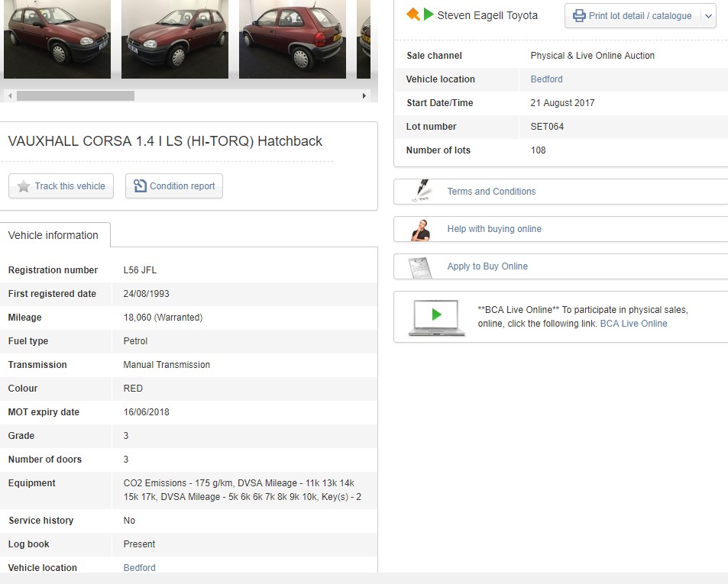728x584 pixels.
Task: Click the laptop play icon for BCA Live Online
Action: coord(436,318)
